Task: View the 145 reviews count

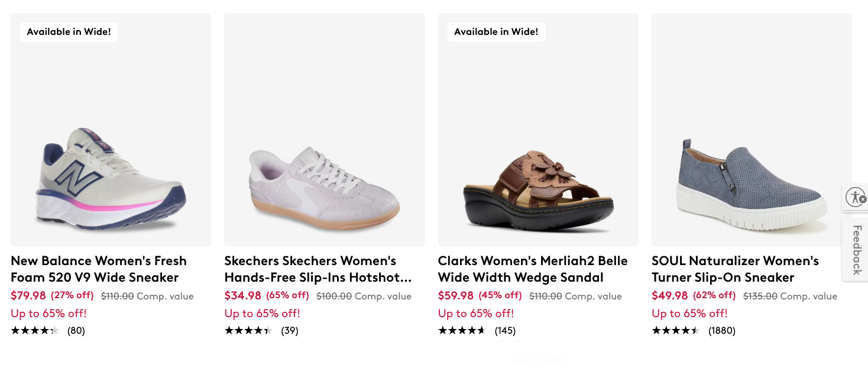Action: click(x=505, y=331)
